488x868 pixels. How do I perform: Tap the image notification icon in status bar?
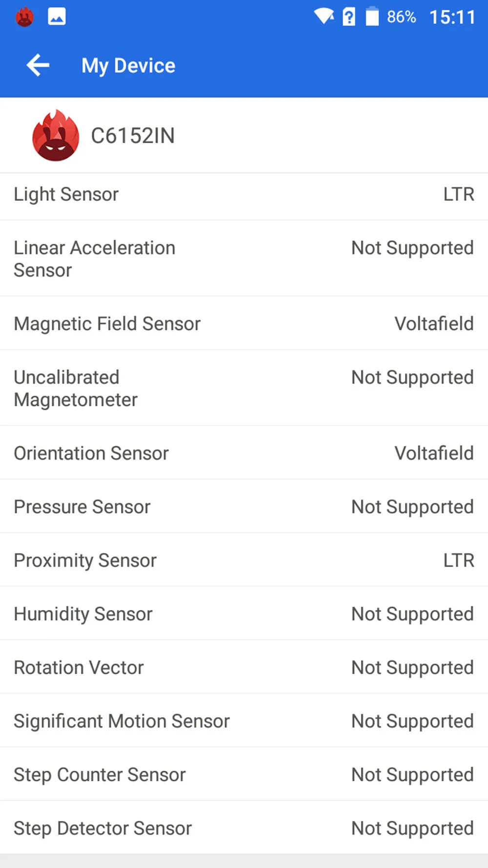57,17
